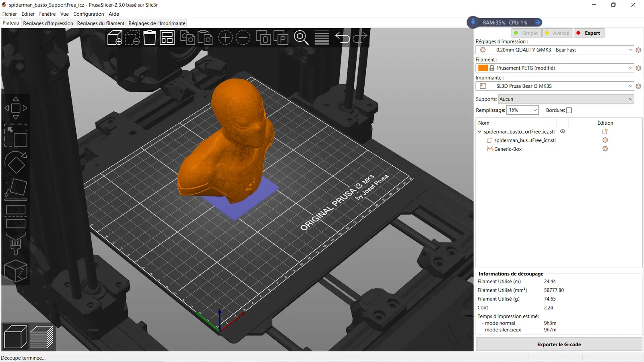The image size is (644, 362).
Task: Click the Add model toolbar icon
Action: [115, 37]
